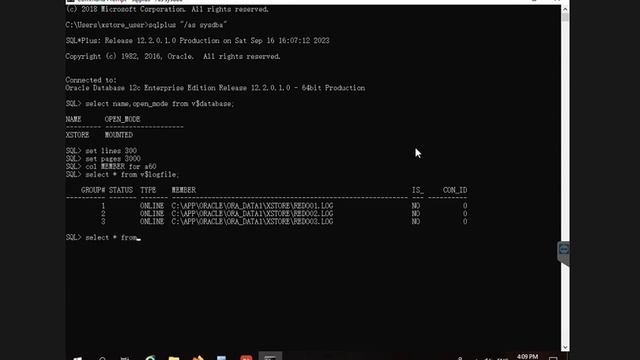Click the red application icon in the taskbar
The width and height of the screenshot is (640, 360).
coord(246,357)
